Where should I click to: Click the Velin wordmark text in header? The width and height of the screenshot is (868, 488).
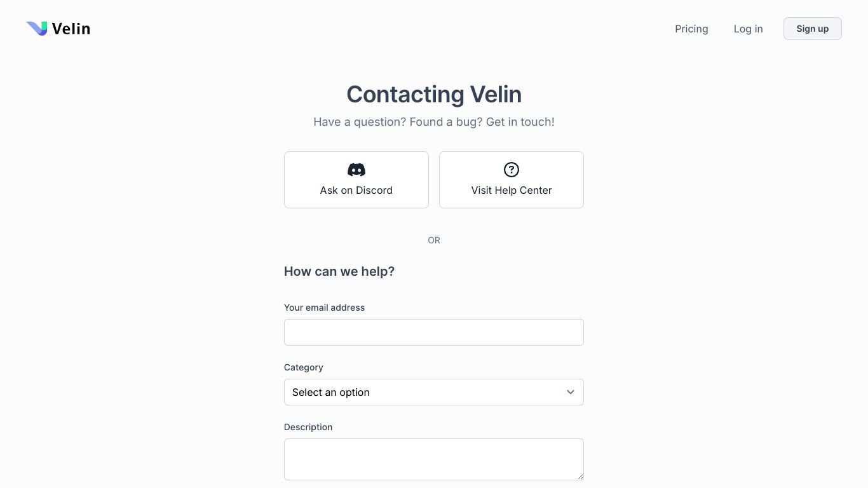pos(71,29)
